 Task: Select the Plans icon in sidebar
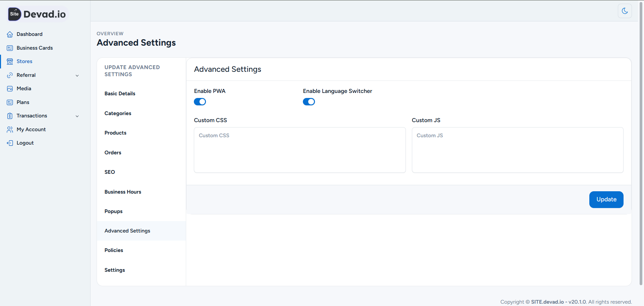10,102
